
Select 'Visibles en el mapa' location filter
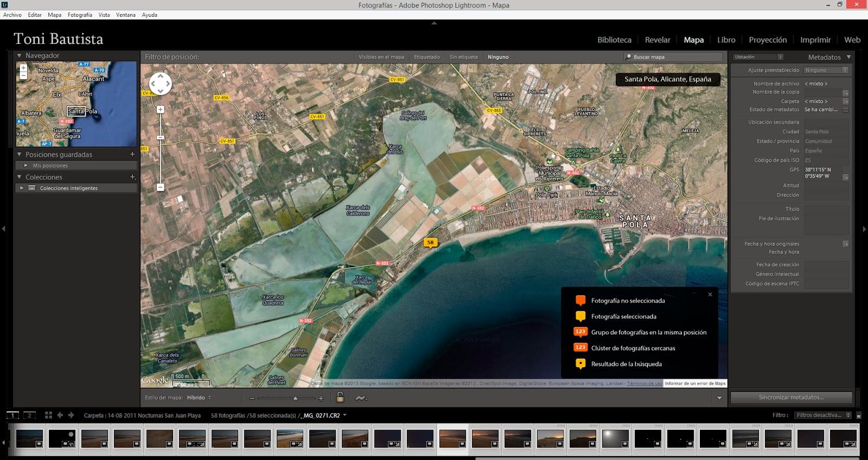point(381,57)
